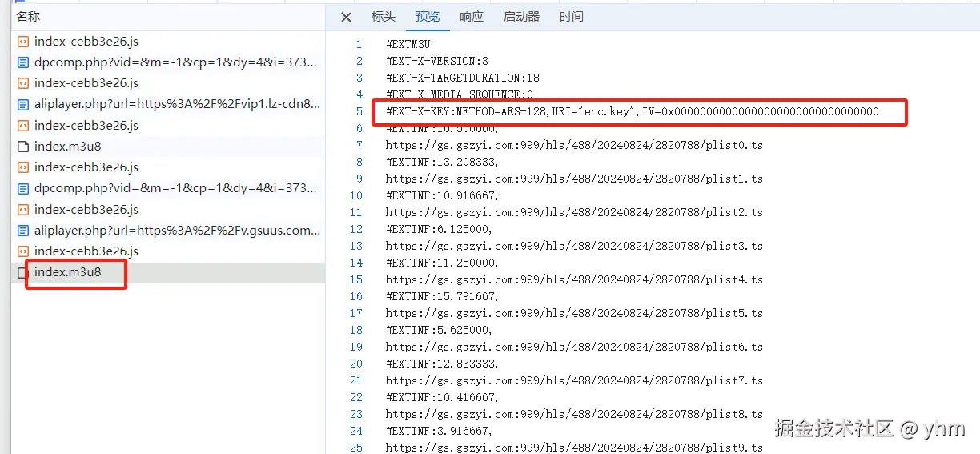This screenshot has width=980, height=454.
Task: Show the 时间 tab
Action: point(571,17)
